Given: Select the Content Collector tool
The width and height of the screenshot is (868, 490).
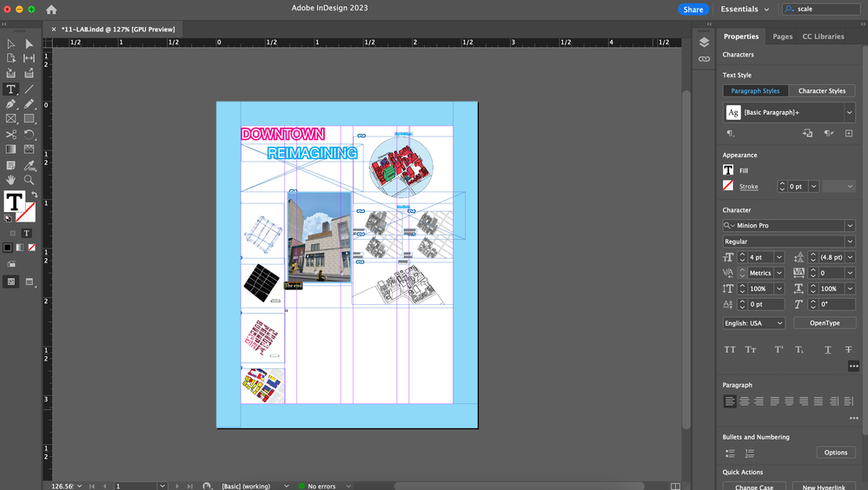Looking at the screenshot, I should (x=10, y=73).
